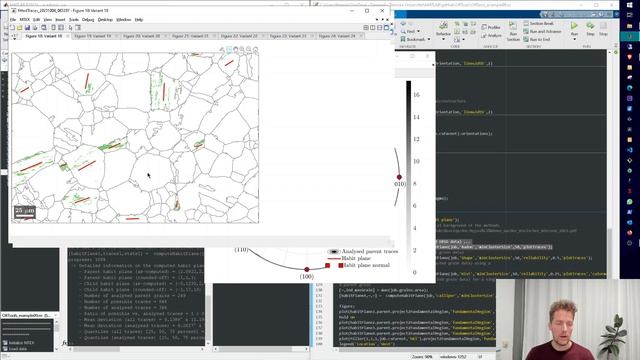Click the Stop button in editor ribbon

pos(603,29)
